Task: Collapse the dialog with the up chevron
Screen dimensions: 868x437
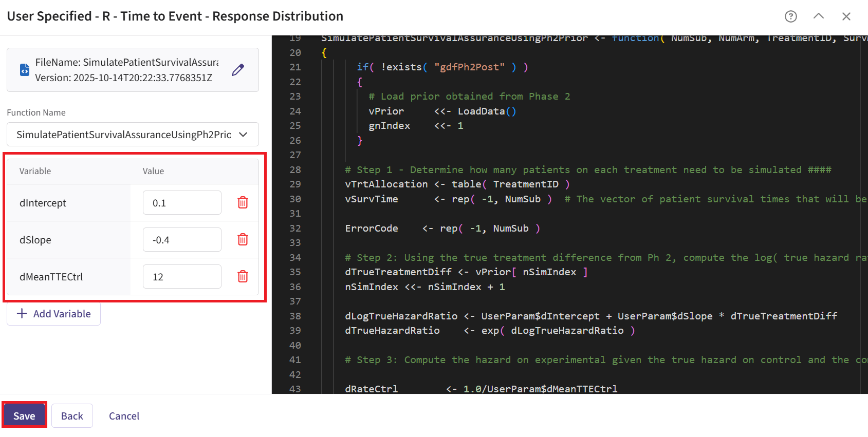Action: (818, 16)
